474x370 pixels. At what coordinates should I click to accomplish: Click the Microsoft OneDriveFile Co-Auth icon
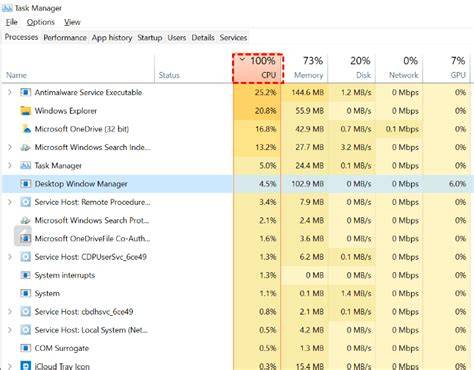26,239
